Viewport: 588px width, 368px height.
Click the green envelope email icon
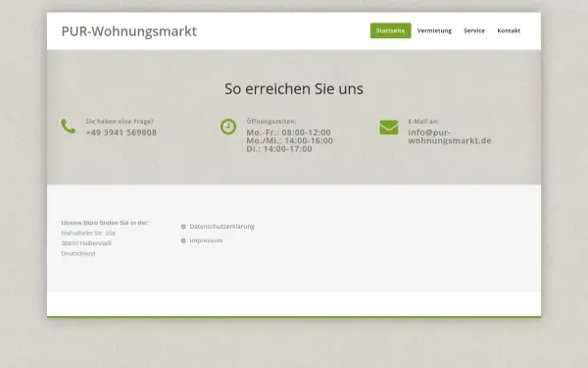[x=388, y=128]
